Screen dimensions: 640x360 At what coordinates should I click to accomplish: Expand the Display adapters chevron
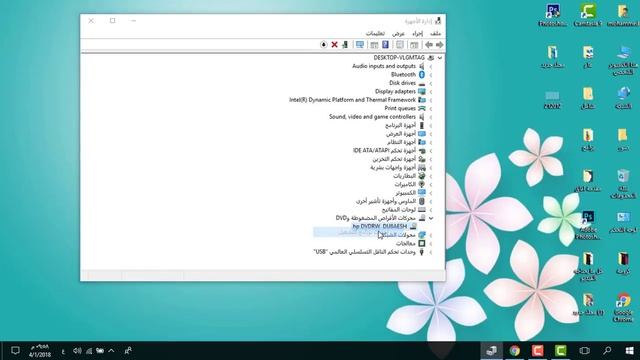(x=431, y=92)
